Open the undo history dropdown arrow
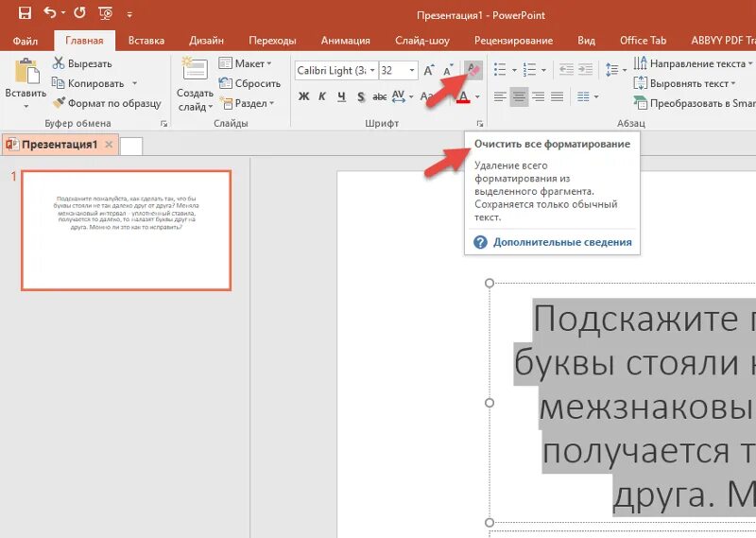Screen dimensions: 756x538 click(63, 13)
